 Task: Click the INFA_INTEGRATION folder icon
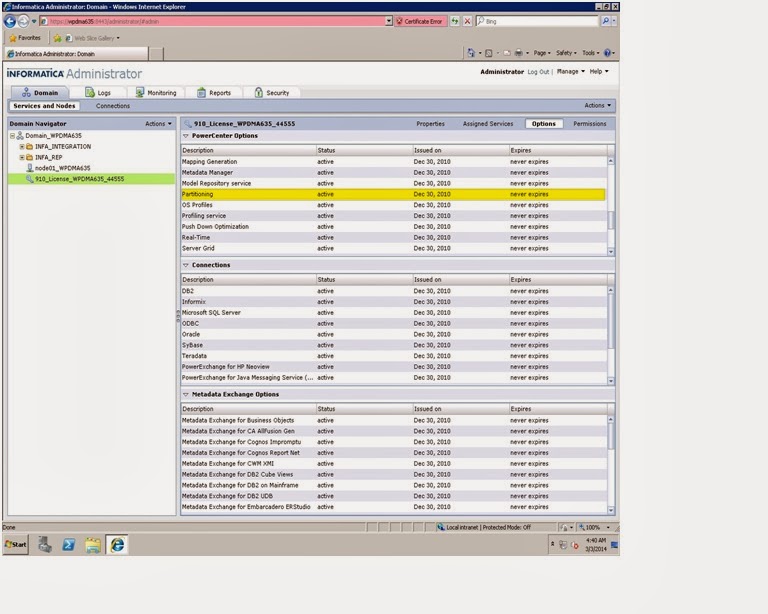29,146
